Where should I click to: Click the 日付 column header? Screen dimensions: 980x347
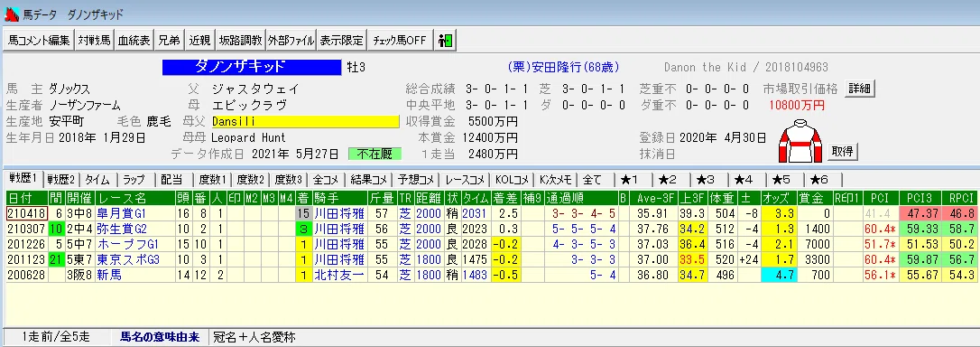point(27,199)
